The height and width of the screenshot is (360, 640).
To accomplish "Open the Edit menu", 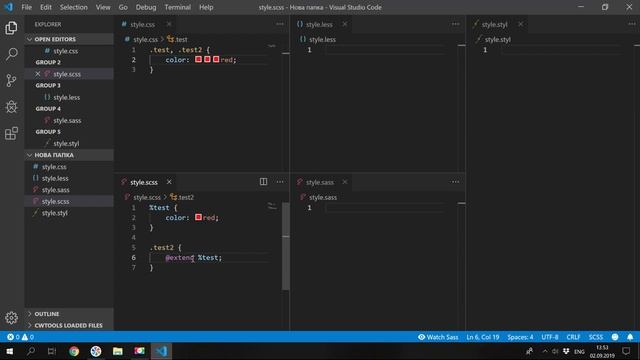I will pyautogui.click(x=46, y=7).
